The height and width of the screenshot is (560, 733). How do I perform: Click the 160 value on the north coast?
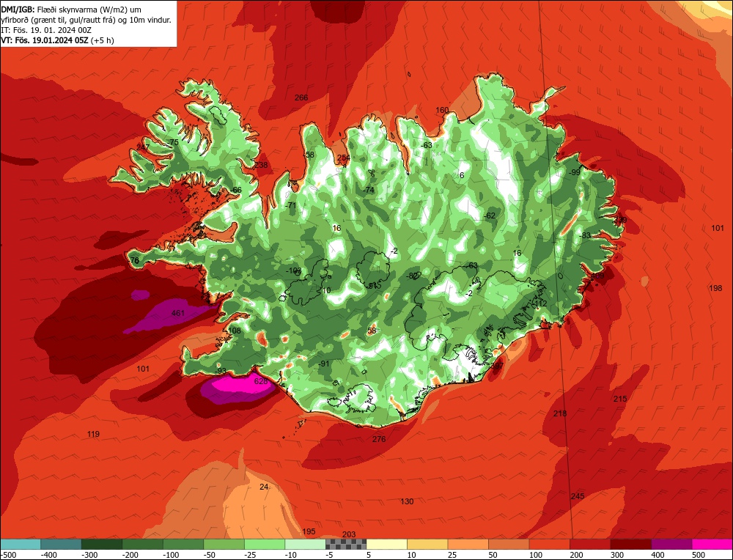[442, 111]
